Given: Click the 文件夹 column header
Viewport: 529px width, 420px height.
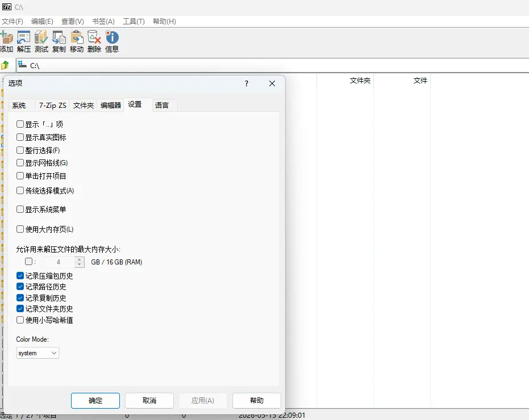Looking at the screenshot, I should (345, 81).
